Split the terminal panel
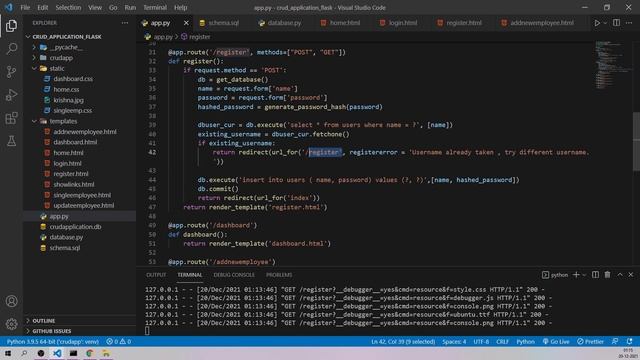 (596, 275)
